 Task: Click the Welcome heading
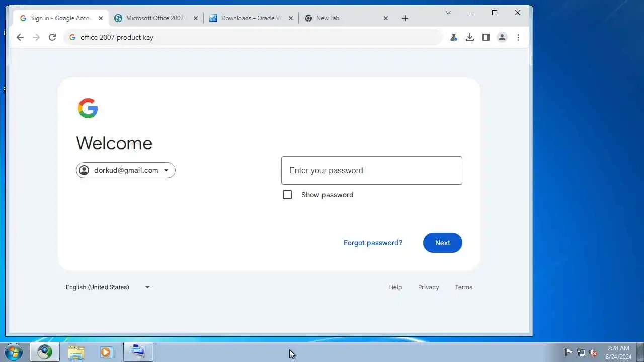coord(114,143)
